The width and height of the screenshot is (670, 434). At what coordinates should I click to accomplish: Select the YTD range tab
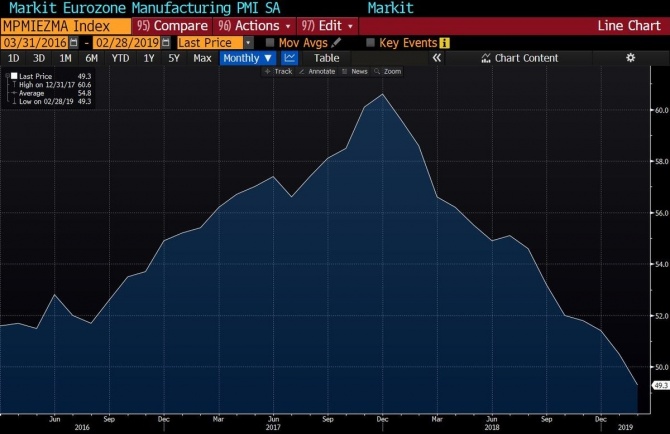(x=120, y=58)
